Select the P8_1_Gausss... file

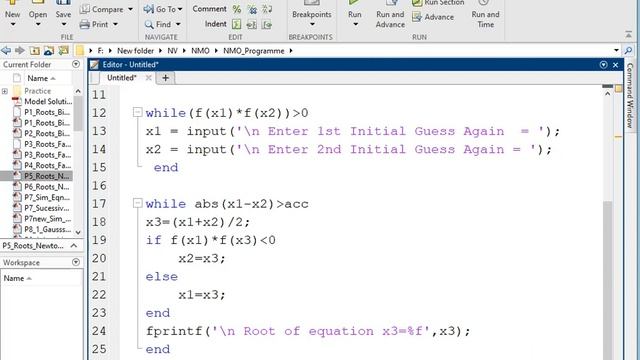(42, 229)
